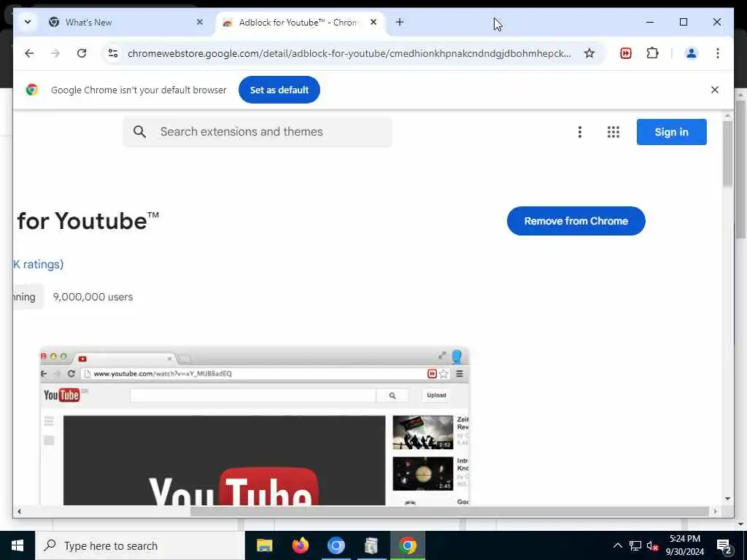747x560 pixels.
Task: Click the Sign in button
Action: [671, 132]
